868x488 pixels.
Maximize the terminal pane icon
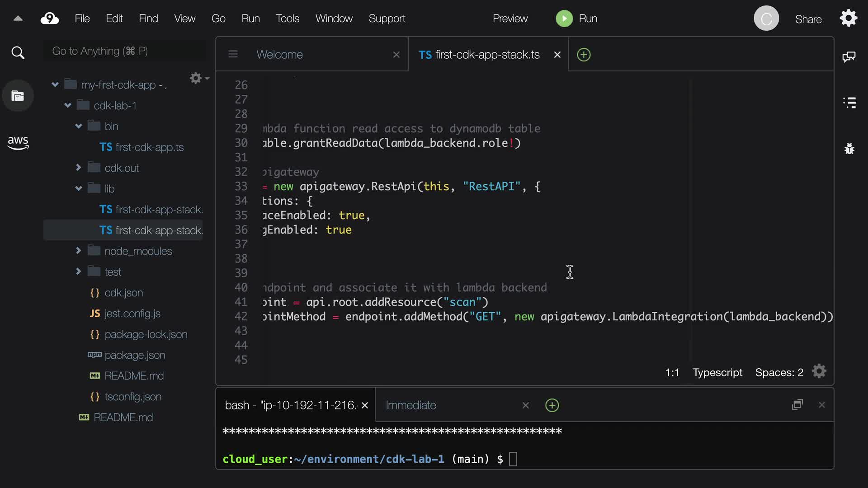[797, 405]
